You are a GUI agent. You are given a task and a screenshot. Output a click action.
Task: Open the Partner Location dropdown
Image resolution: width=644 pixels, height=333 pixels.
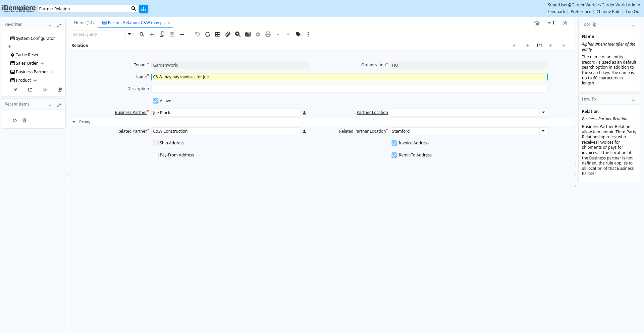(543, 113)
